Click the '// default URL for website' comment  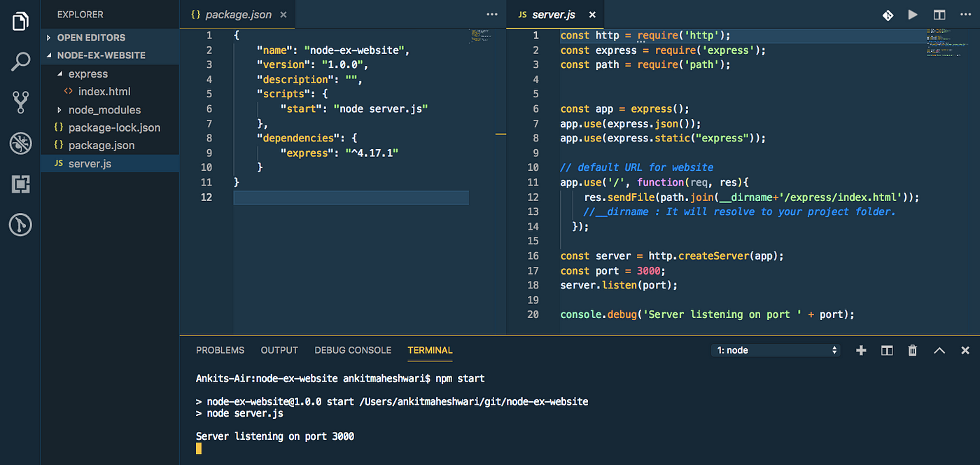[637, 167]
